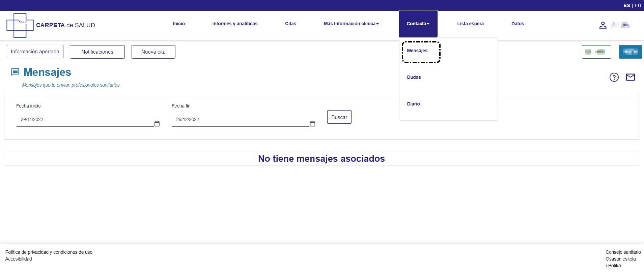Image resolution: width=644 pixels, height=274 pixels.
Task: Click the green outlined blurred button
Action: point(596,52)
